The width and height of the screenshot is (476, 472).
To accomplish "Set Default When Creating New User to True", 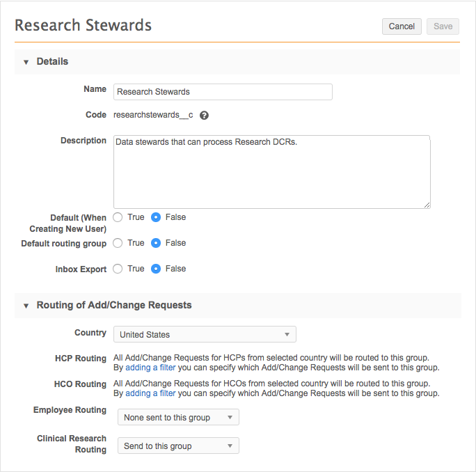I will coord(118,217).
